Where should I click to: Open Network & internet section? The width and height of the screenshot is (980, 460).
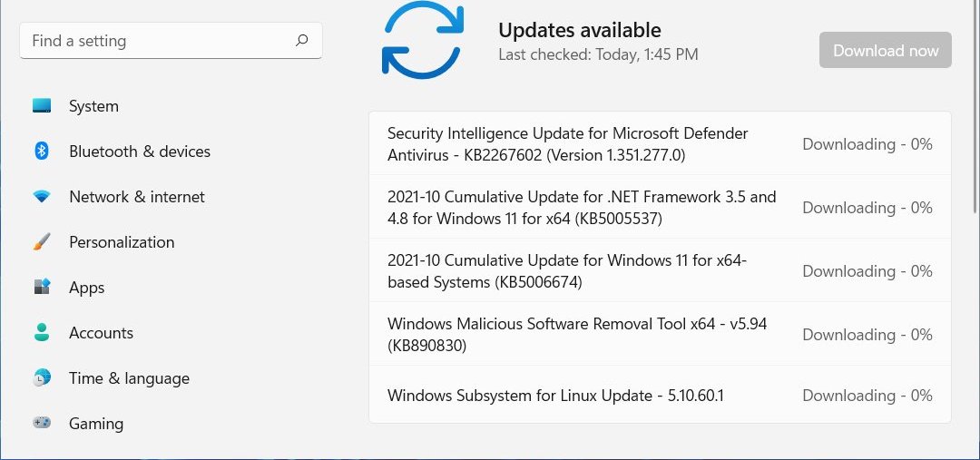pyautogui.click(x=137, y=197)
